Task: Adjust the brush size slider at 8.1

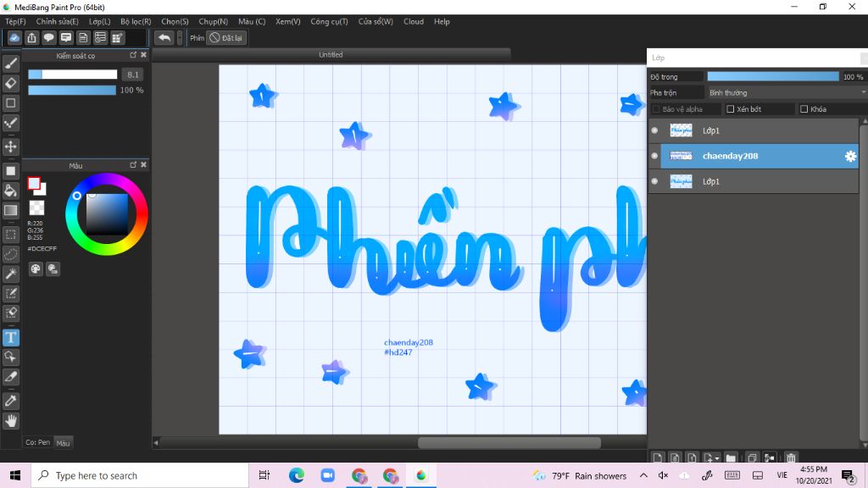Action: click(x=73, y=75)
